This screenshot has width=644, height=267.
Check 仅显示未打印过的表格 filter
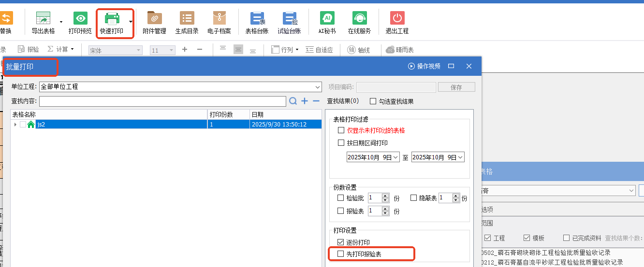point(341,130)
